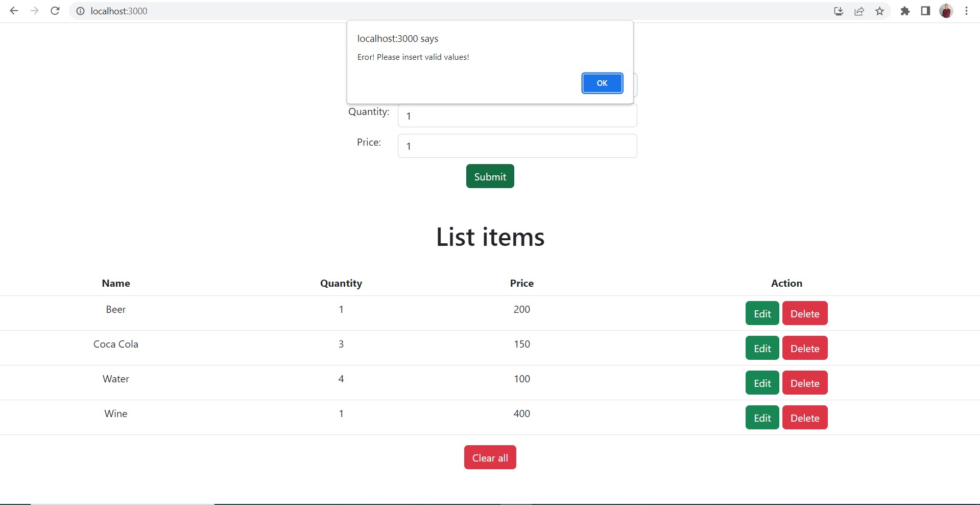Delete the Wine list item
Image resolution: width=980 pixels, height=505 pixels.
[x=804, y=417]
